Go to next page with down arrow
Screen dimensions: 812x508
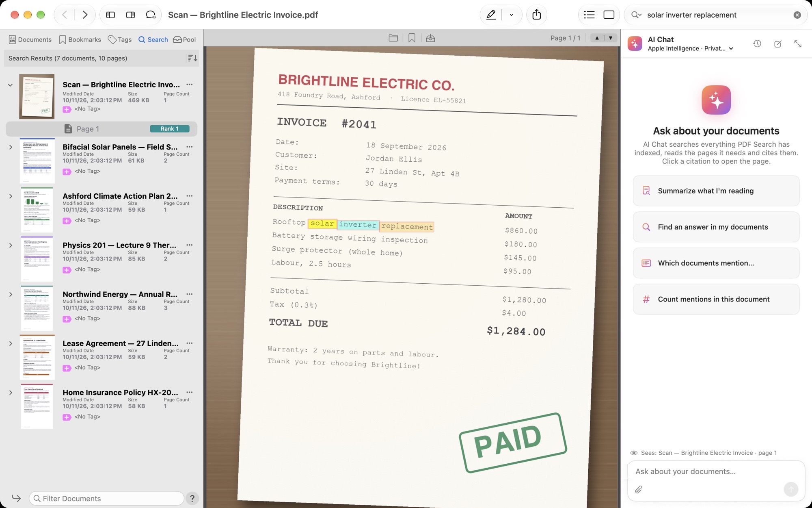coord(611,38)
